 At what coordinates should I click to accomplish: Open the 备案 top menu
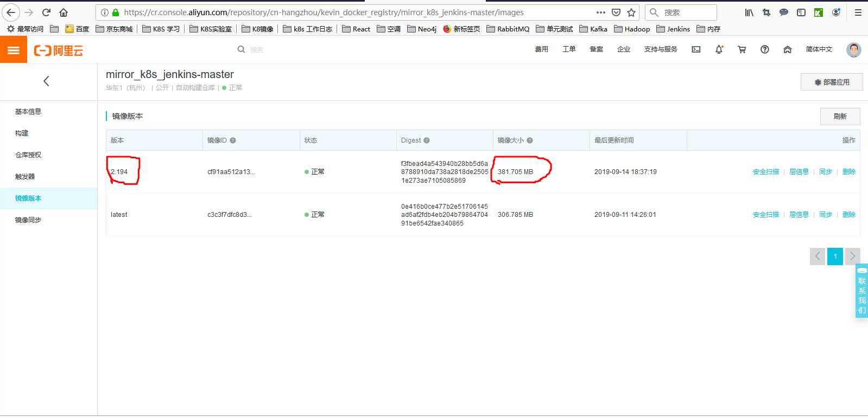pos(596,49)
